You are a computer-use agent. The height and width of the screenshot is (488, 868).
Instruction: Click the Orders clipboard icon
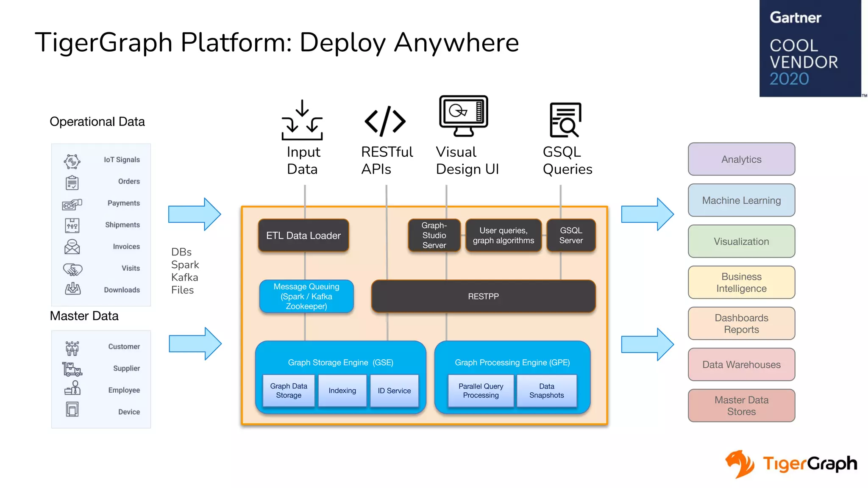72,183
